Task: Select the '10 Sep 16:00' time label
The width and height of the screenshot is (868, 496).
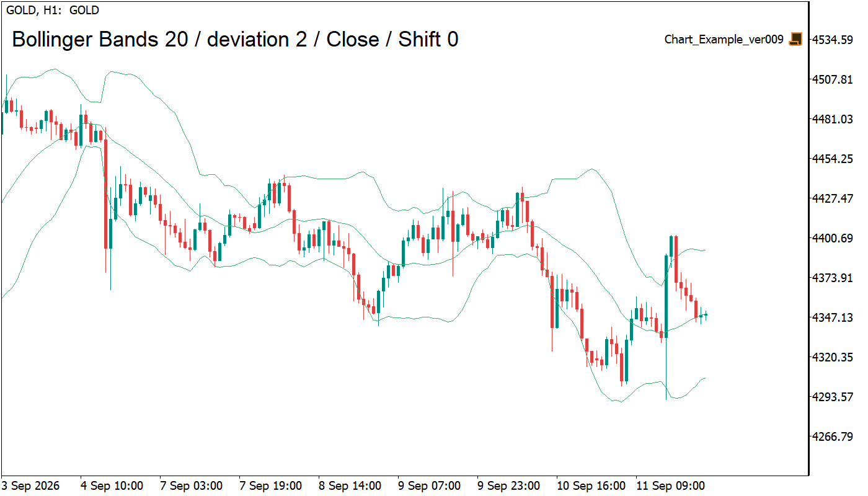Action: 591,485
